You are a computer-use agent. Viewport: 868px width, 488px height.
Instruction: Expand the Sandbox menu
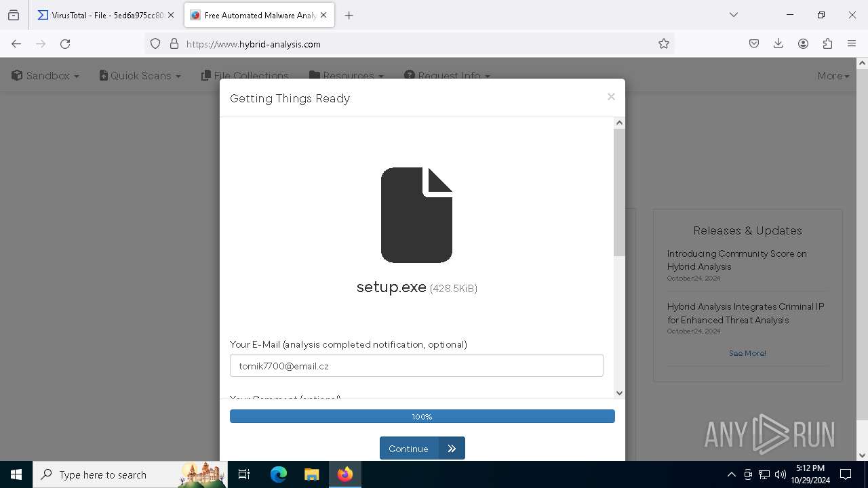(45, 75)
